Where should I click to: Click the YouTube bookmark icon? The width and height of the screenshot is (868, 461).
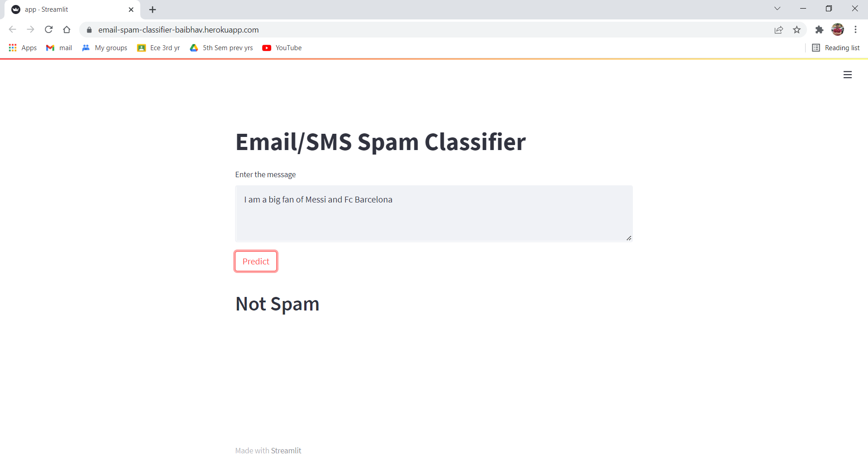coord(267,47)
